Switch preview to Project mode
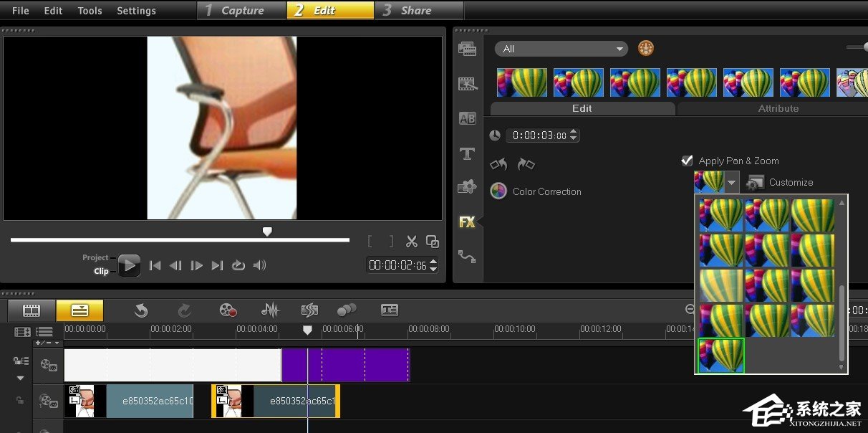Viewport: 868px width, 433px height. pyautogui.click(x=95, y=257)
